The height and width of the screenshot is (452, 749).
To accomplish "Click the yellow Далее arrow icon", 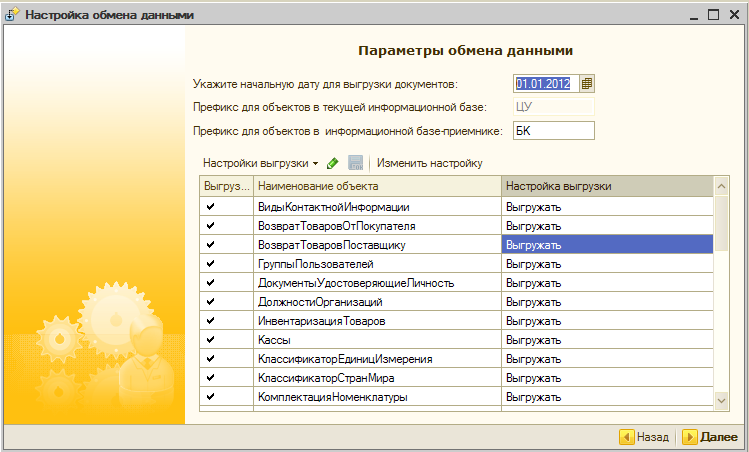I will coord(689,437).
